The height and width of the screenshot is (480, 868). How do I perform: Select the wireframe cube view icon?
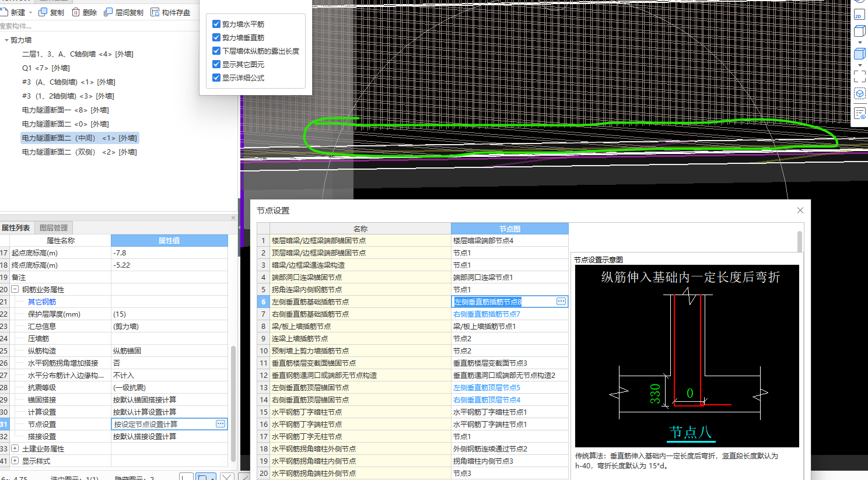[859, 32]
